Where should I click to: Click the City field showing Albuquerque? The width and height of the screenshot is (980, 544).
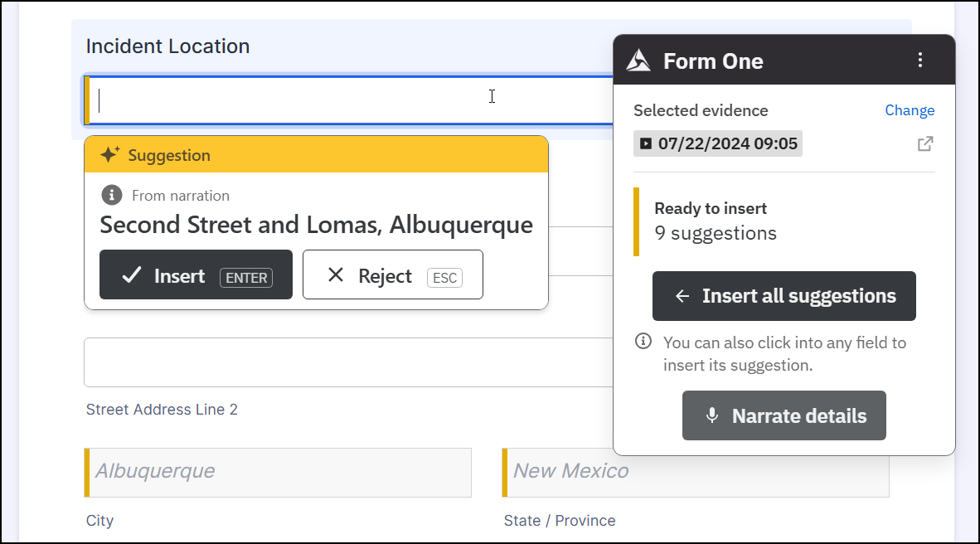[279, 472]
